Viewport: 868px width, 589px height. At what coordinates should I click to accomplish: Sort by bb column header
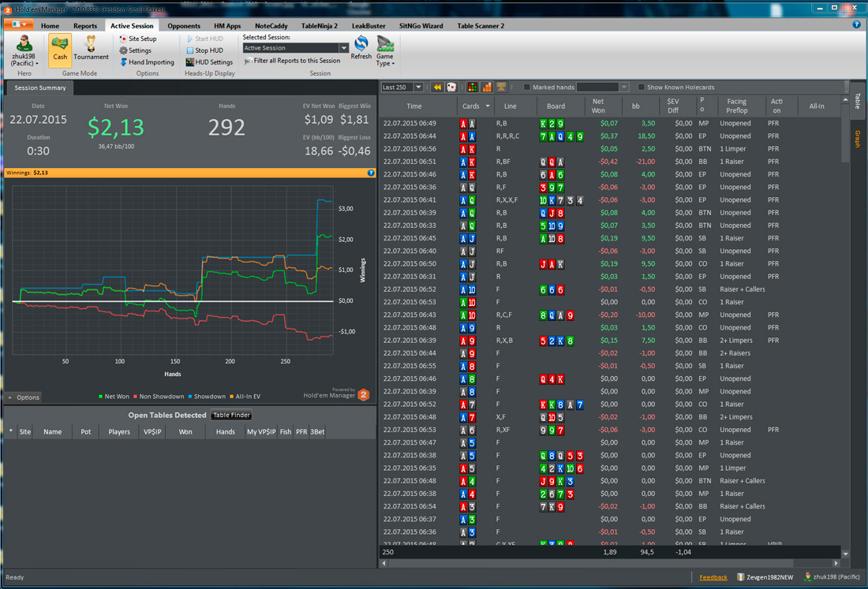636,106
